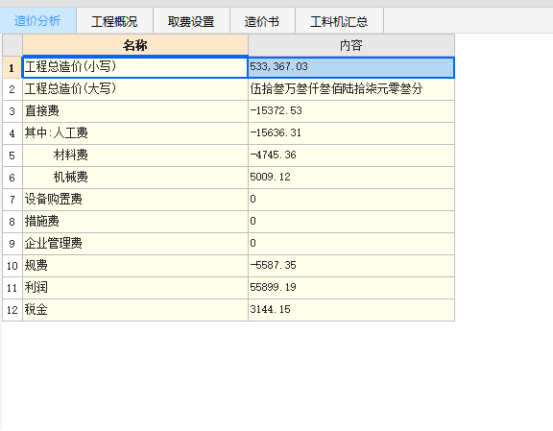Viewport: 553px width, 431px height.
Task: Click the 措施费 value cell showing 0
Action: click(351, 221)
